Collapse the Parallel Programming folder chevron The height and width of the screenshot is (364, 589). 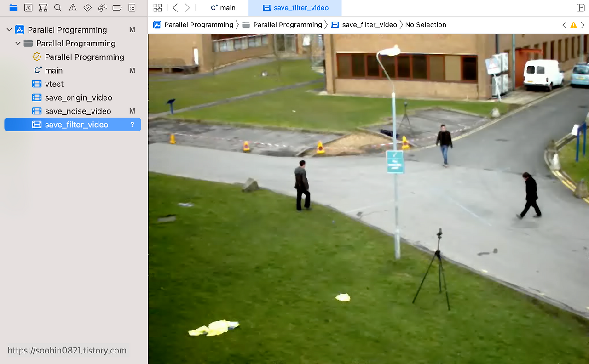[18, 43]
